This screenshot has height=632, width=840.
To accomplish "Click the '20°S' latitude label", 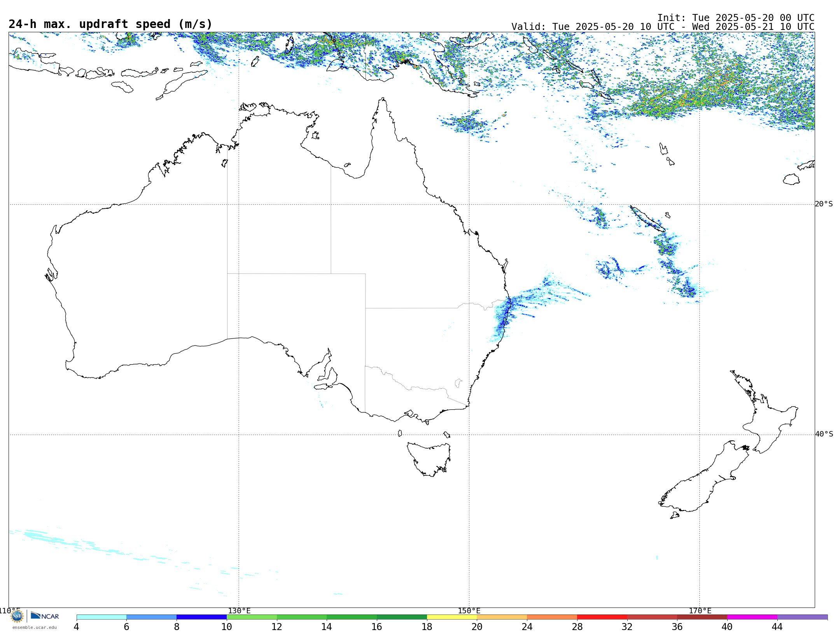I will 824,204.
